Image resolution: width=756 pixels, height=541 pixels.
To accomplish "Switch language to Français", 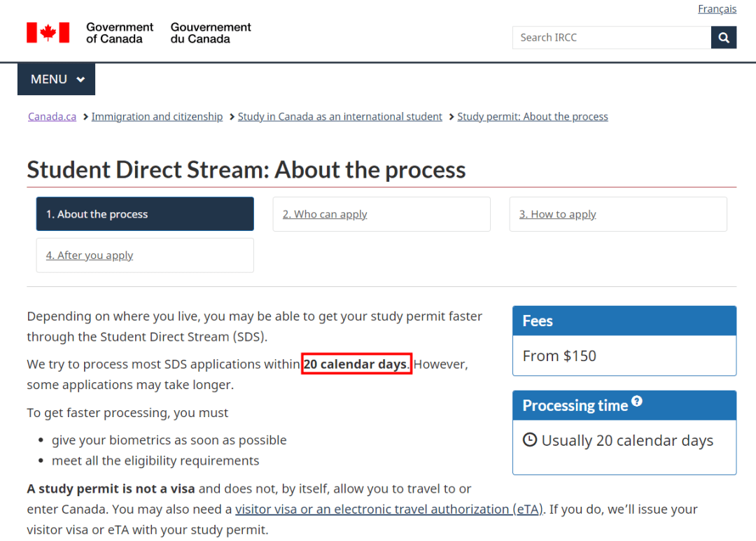I will pyautogui.click(x=717, y=9).
